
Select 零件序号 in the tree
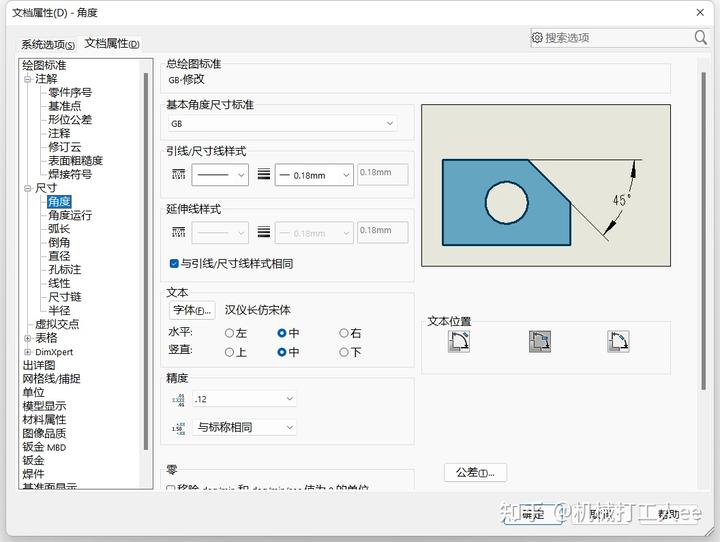70,92
